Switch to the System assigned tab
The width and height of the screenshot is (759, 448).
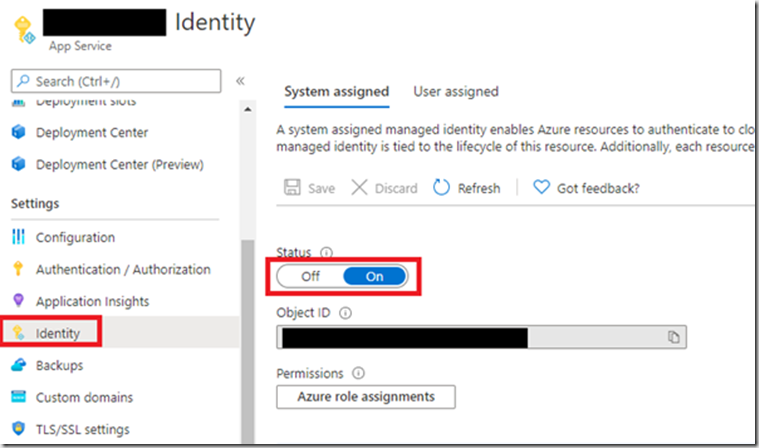click(x=336, y=91)
